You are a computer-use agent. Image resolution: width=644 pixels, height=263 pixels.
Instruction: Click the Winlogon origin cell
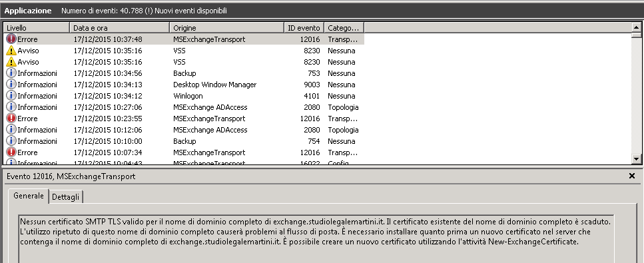pos(188,96)
